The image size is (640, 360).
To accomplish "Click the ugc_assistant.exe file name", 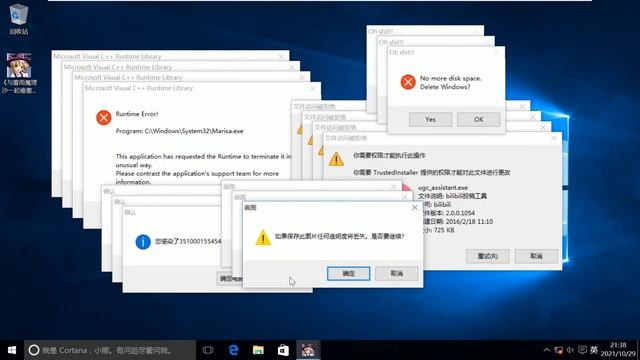I will [x=443, y=188].
